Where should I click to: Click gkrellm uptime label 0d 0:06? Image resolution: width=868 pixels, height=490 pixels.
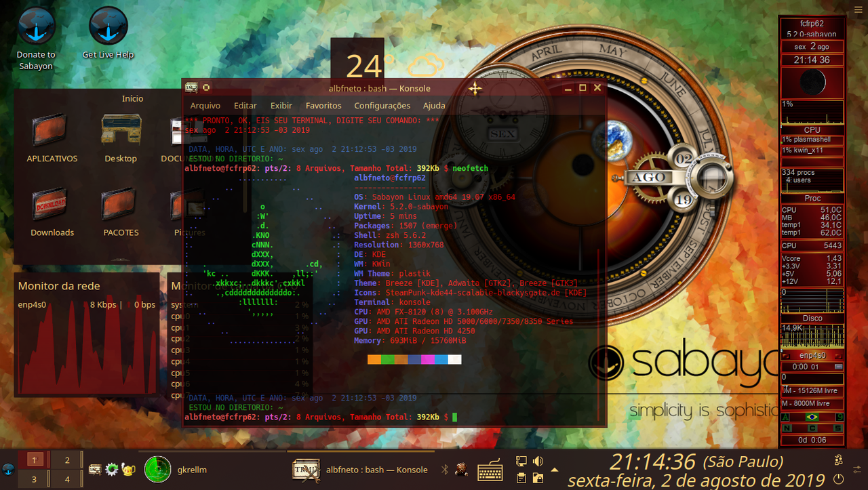(x=811, y=440)
